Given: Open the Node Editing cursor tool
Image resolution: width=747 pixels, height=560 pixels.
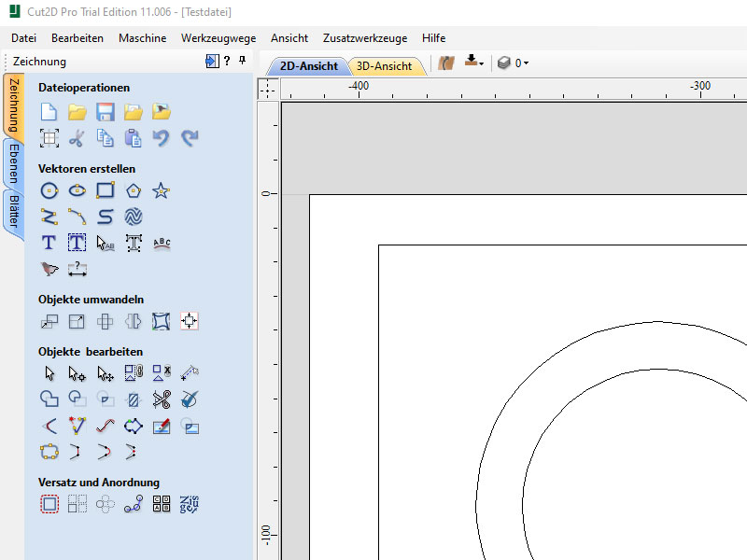Looking at the screenshot, I should point(78,373).
